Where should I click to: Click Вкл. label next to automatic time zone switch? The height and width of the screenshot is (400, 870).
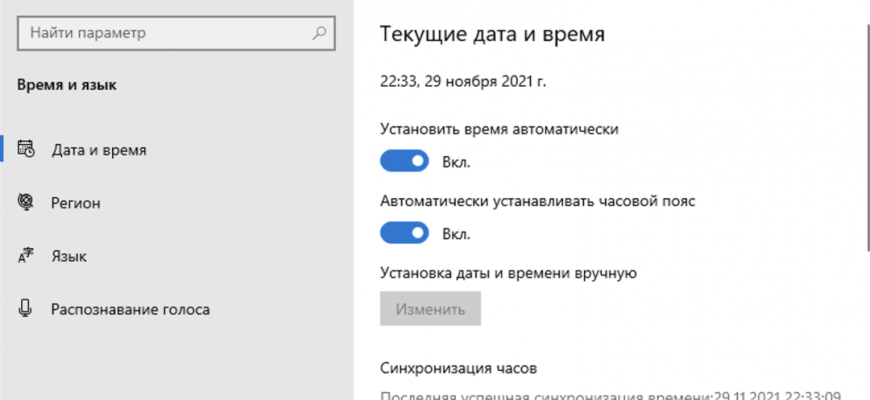pyautogui.click(x=456, y=234)
